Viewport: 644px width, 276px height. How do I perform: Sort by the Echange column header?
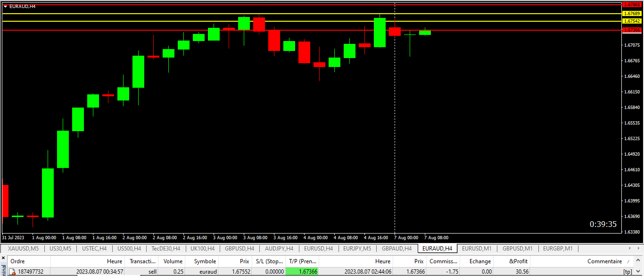click(477, 261)
